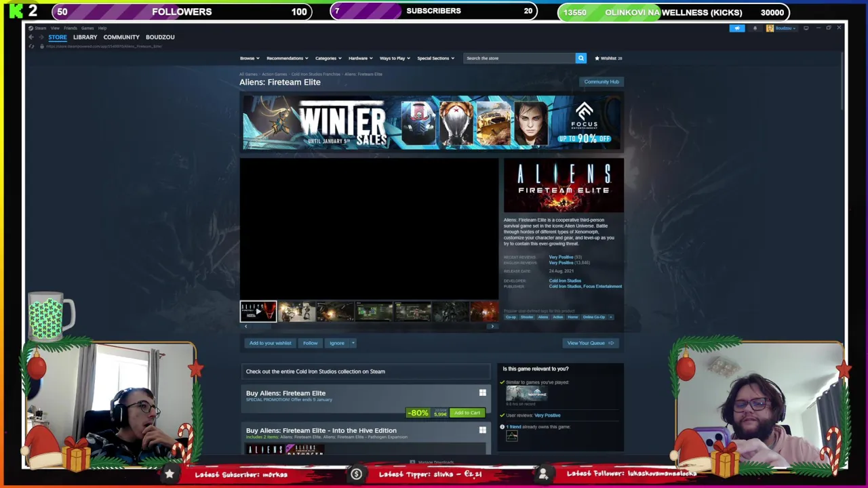Go to the STORE tab
The height and width of the screenshot is (488, 868).
58,37
